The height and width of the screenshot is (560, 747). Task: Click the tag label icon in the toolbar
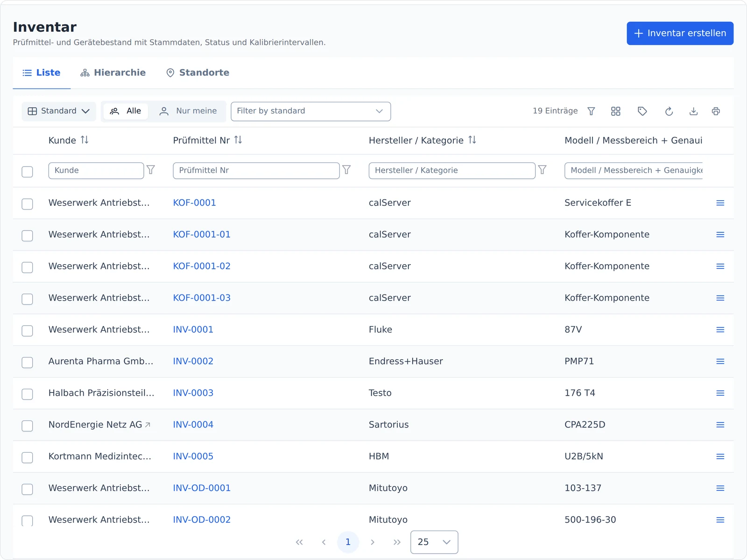[642, 111]
